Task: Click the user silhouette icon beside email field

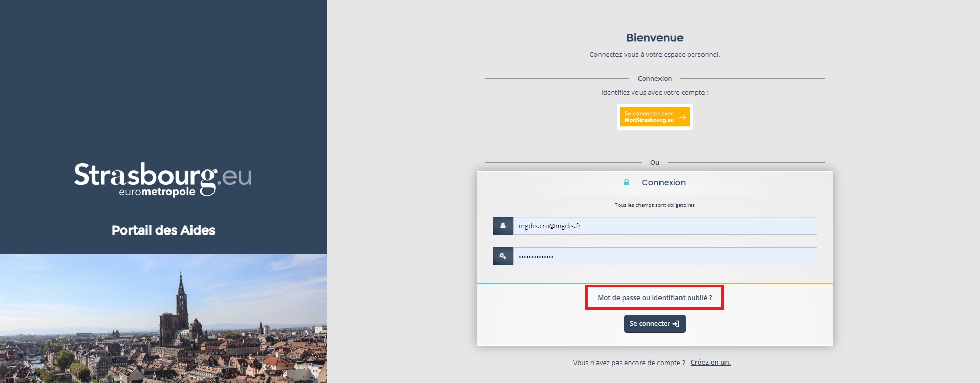Action: click(503, 226)
